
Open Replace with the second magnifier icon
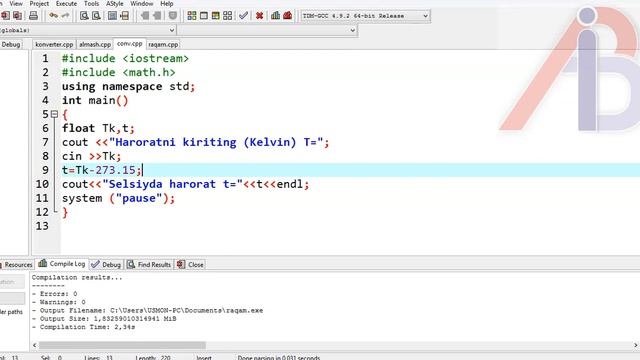[x=96, y=16]
